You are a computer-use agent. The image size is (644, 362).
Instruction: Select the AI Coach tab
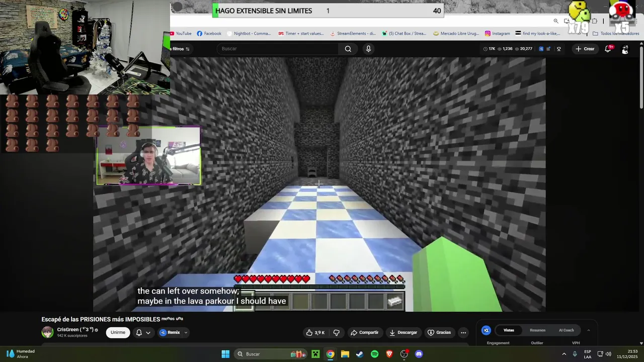(x=566, y=330)
